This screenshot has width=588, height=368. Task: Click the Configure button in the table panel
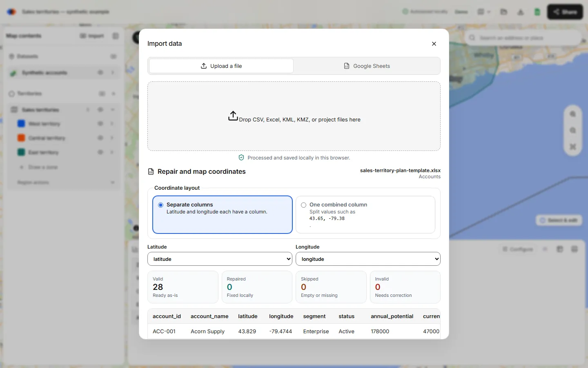pos(517,249)
